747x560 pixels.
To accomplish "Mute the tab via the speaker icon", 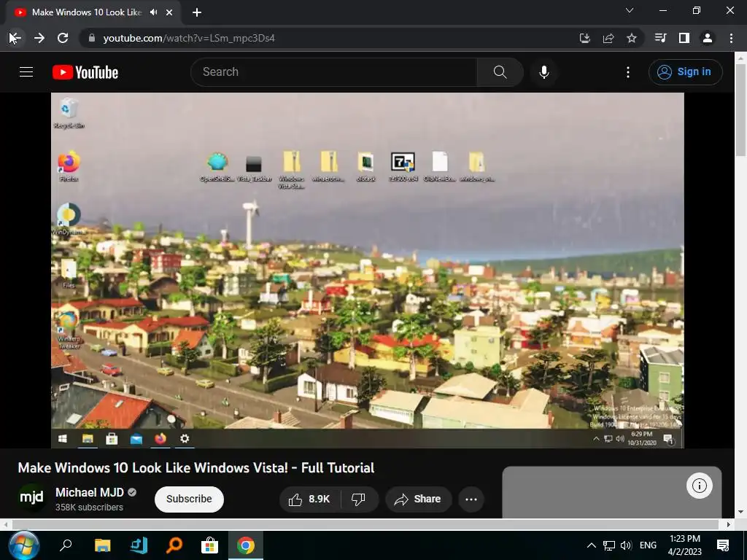I will pyautogui.click(x=153, y=12).
